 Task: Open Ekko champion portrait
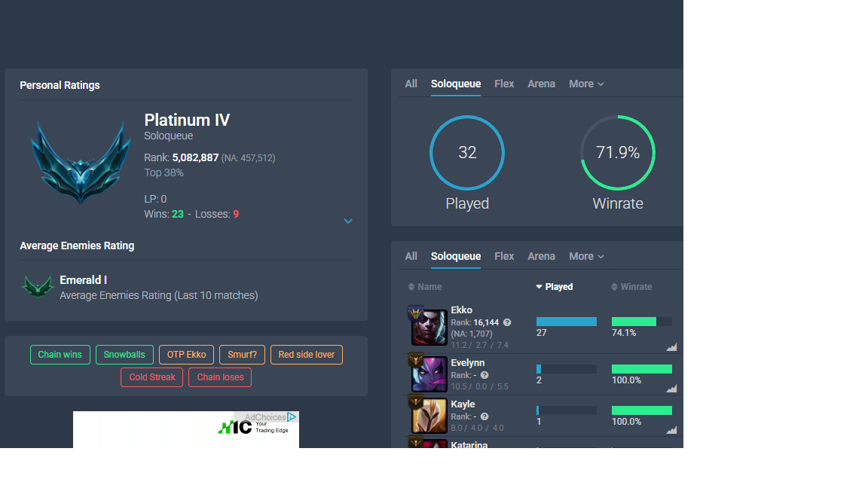click(x=429, y=328)
